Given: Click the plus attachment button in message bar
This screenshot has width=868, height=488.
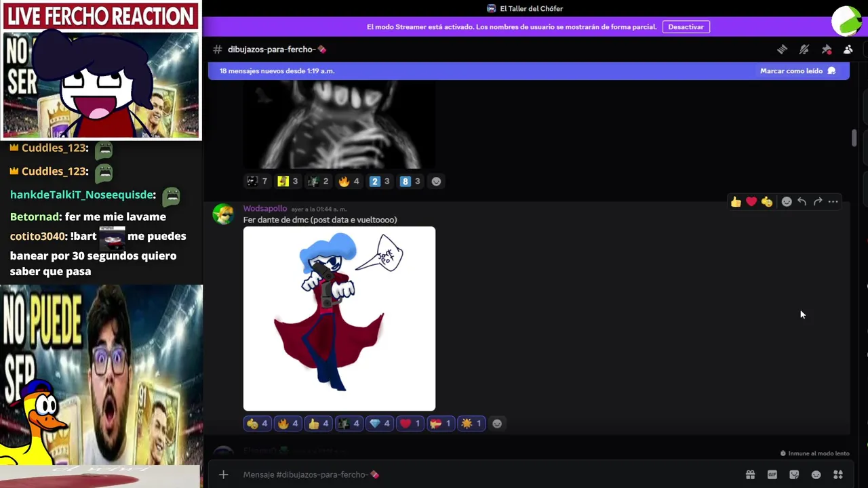Looking at the screenshot, I should pos(223,474).
